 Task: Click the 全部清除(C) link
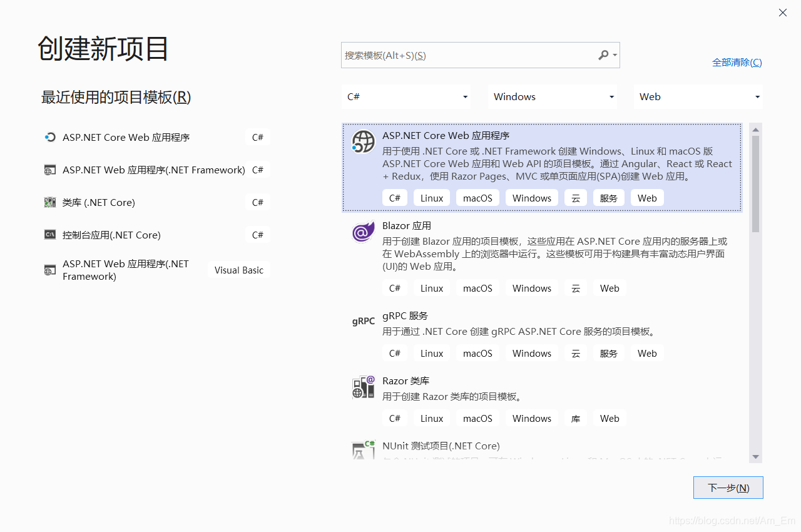tap(737, 62)
